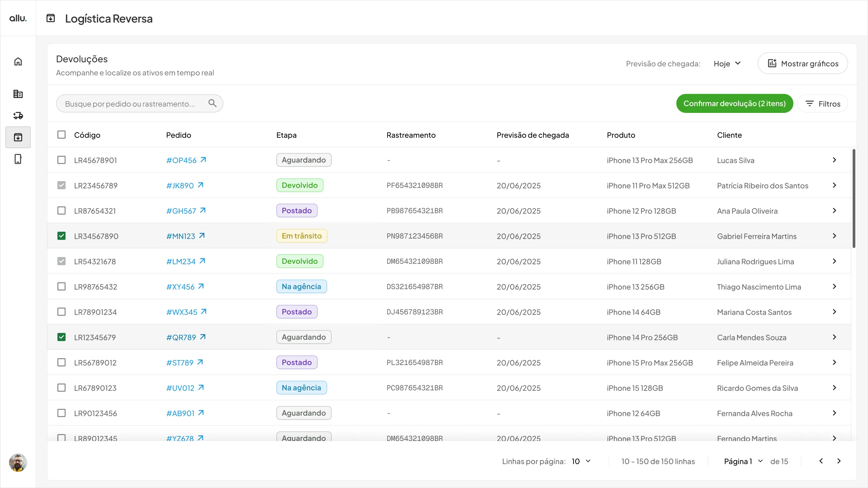Expand the Gabriel Ferreira Martins row chevron
The height and width of the screenshot is (488, 868).
click(x=834, y=236)
